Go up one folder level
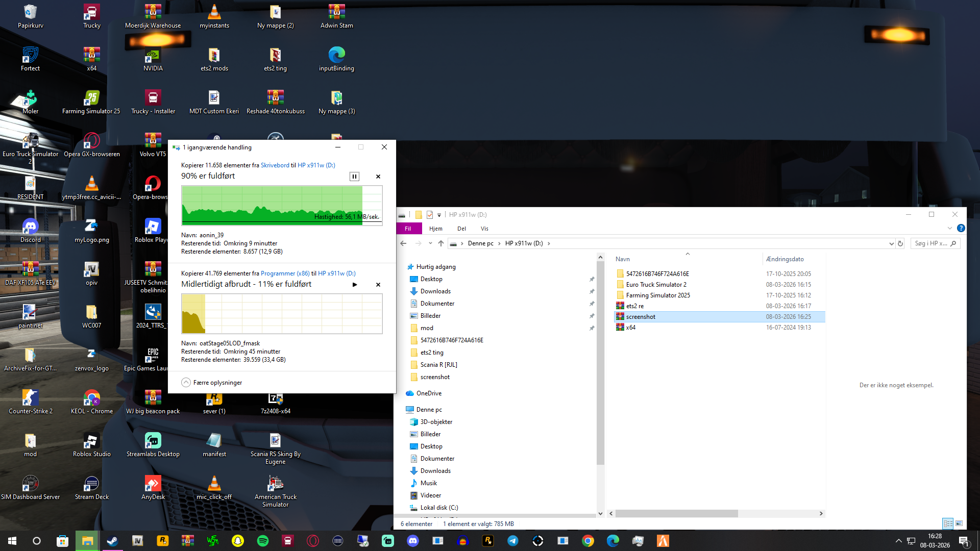This screenshot has width=980, height=551. pos(441,243)
